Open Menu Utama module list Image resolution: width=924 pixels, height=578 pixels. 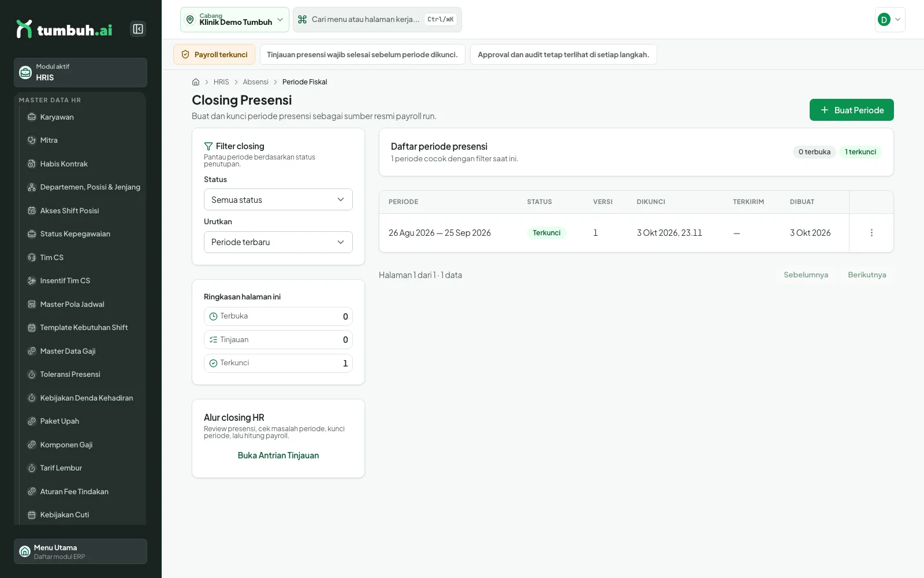(80, 551)
